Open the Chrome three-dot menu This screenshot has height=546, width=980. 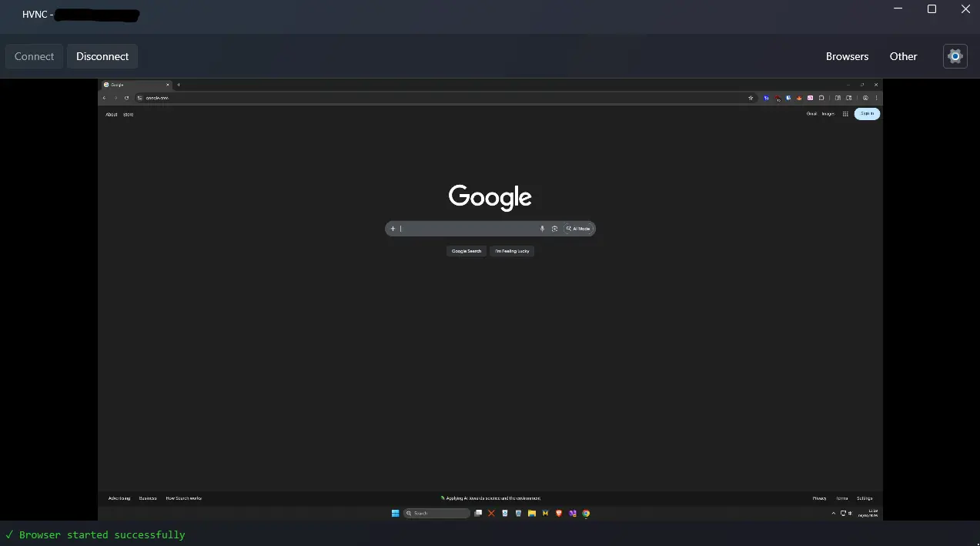pyautogui.click(x=876, y=98)
